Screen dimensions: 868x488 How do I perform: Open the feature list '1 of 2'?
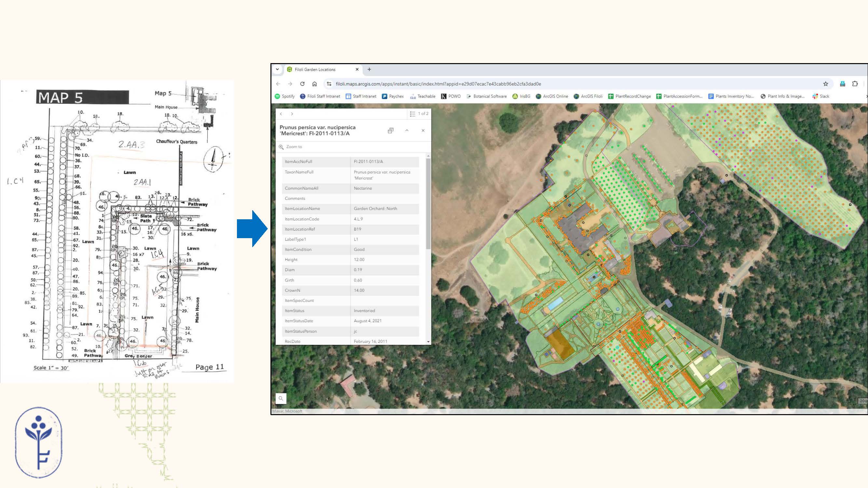click(x=419, y=114)
